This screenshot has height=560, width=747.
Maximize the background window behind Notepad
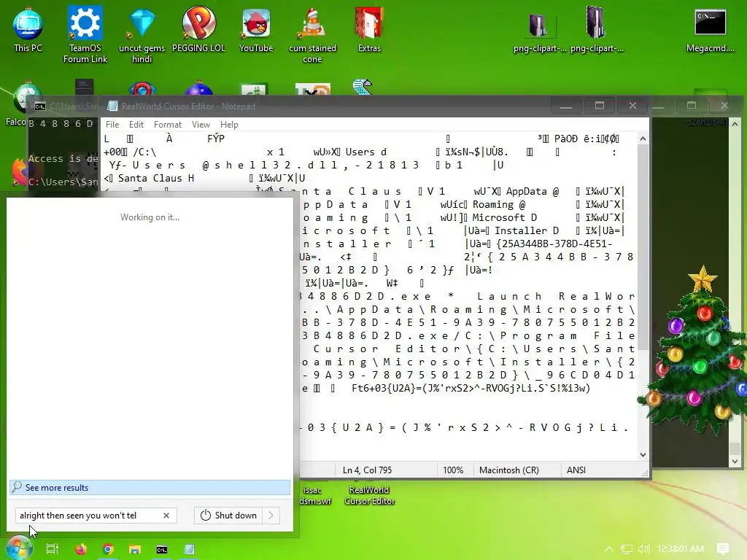coord(692,105)
